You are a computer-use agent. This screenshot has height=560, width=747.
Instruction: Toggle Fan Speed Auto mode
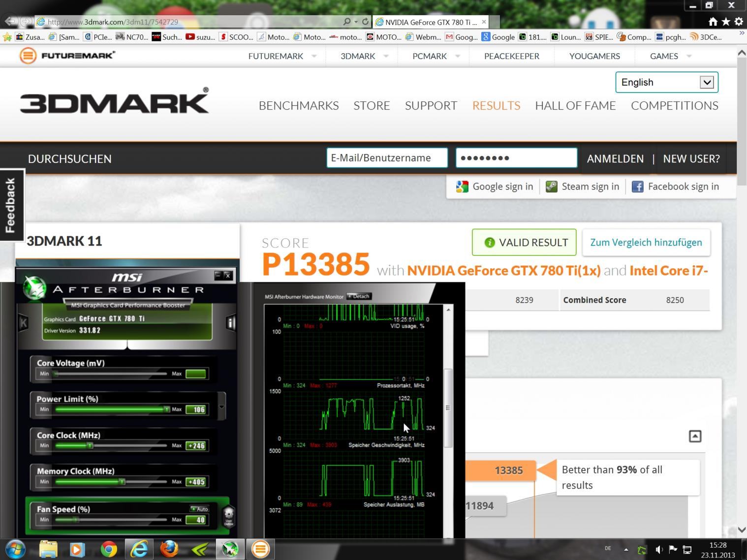pos(200,509)
